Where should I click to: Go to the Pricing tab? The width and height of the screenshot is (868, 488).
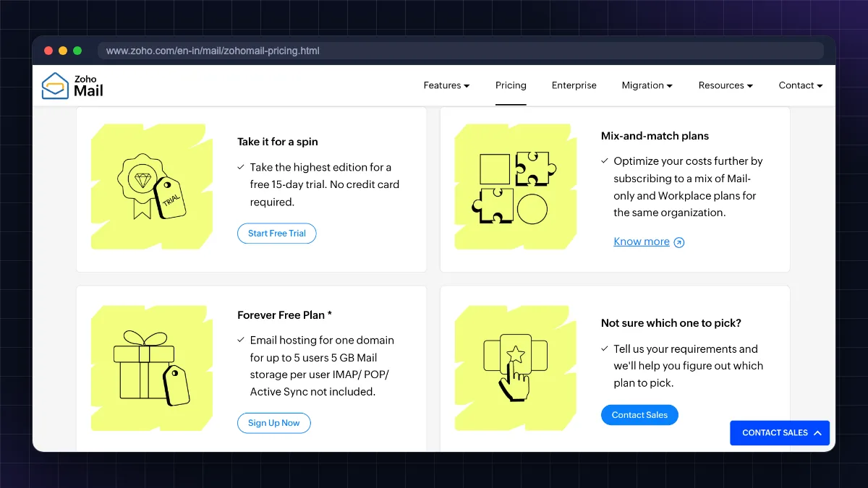click(x=511, y=85)
